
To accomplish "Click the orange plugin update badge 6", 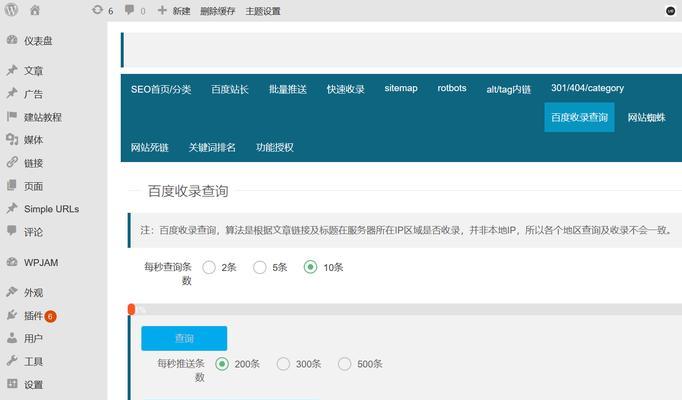I will click(x=50, y=316).
